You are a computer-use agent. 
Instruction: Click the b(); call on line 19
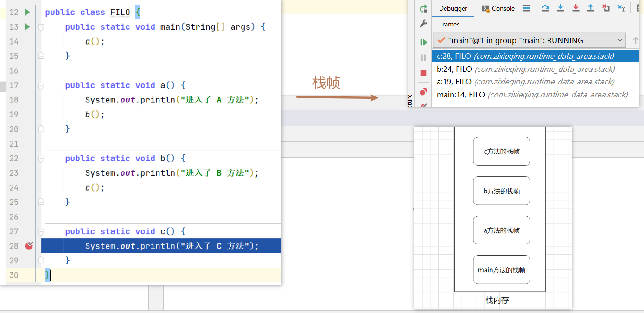point(95,115)
